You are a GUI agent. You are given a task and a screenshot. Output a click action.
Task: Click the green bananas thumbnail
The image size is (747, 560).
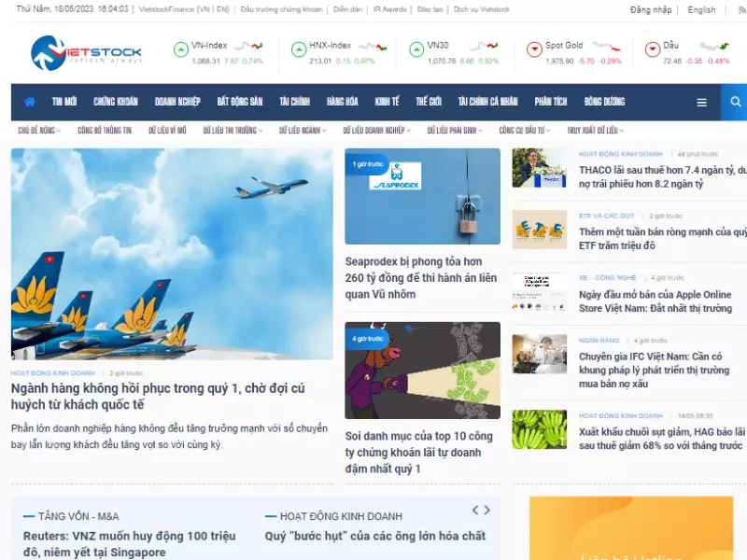point(540,429)
